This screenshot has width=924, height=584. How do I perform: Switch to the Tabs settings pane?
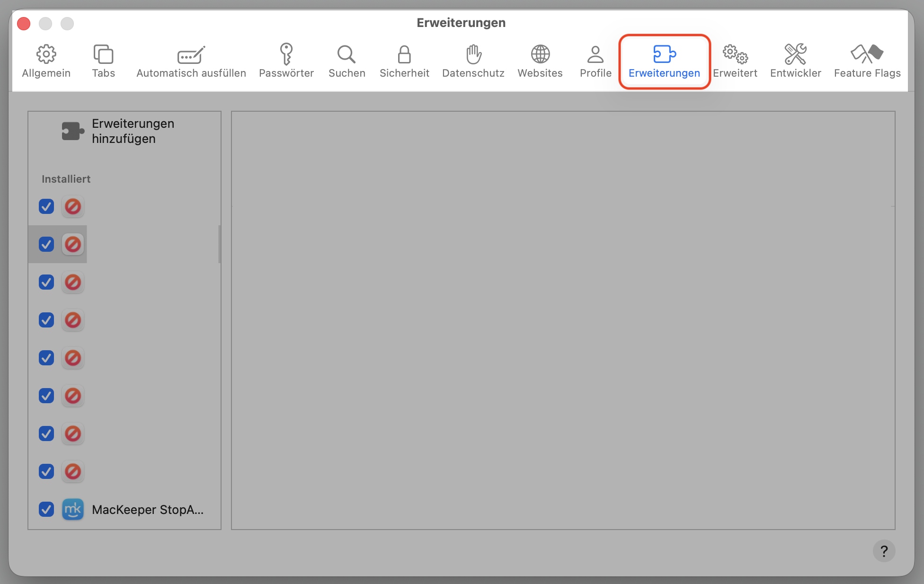103,62
